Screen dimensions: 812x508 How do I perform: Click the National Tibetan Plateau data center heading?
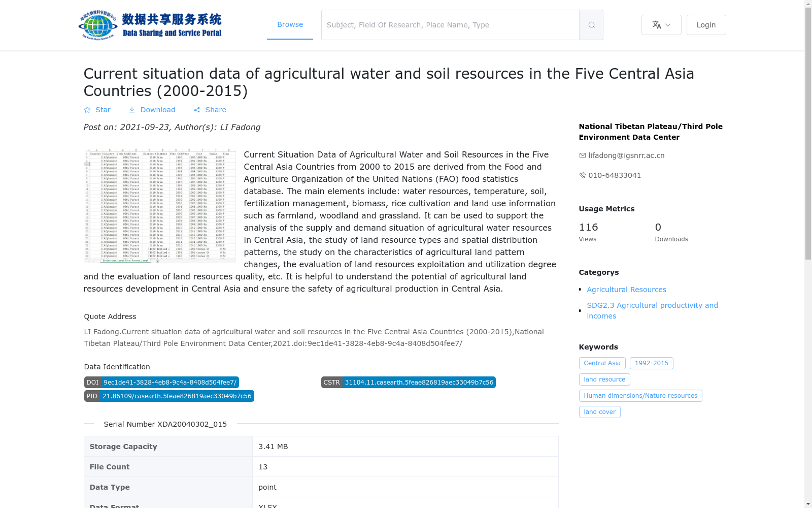coord(651,132)
